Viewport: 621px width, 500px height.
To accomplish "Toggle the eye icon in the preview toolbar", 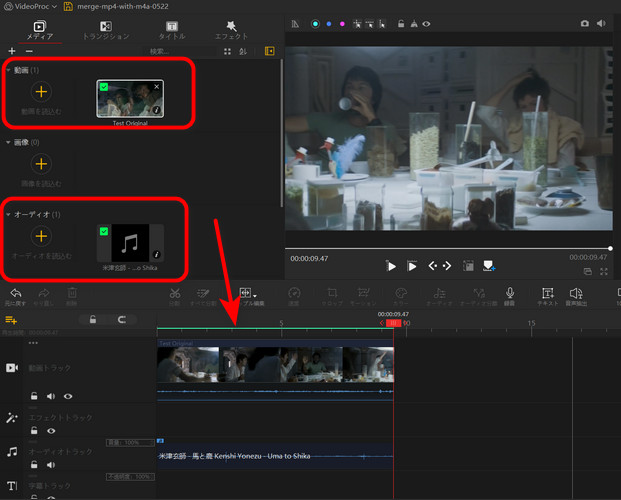I will [x=426, y=24].
